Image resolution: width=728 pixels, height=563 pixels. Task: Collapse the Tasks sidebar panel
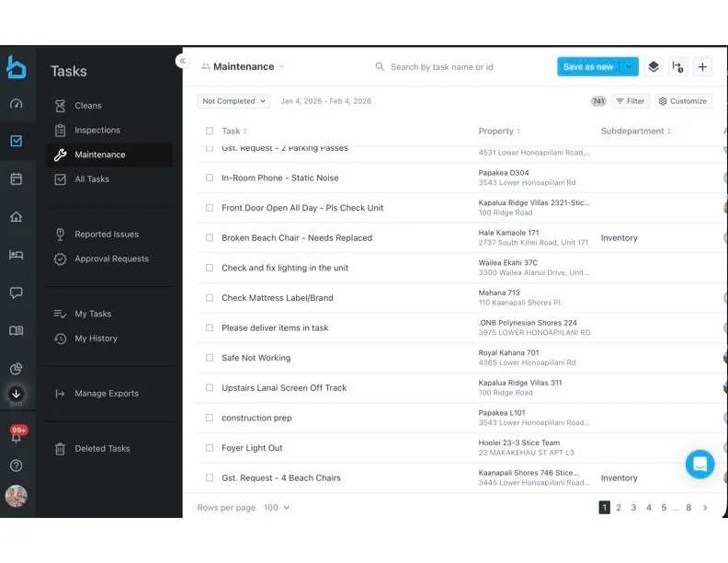coord(182,61)
